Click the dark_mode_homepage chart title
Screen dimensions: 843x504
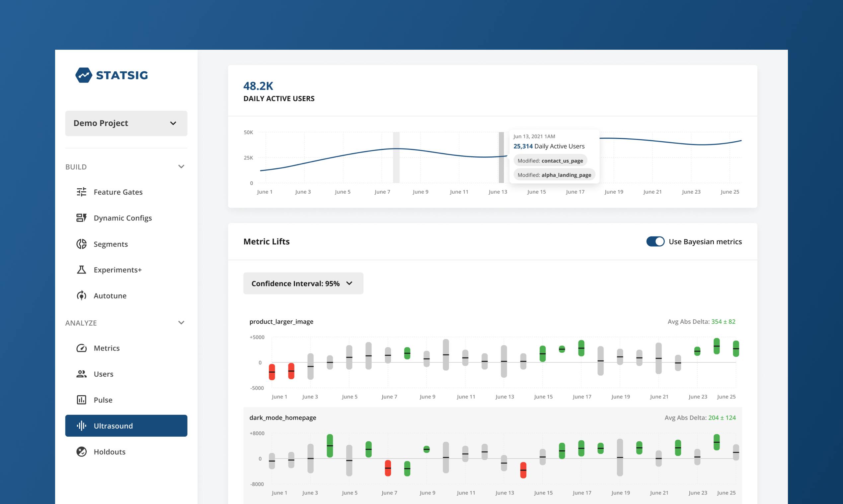(x=283, y=417)
